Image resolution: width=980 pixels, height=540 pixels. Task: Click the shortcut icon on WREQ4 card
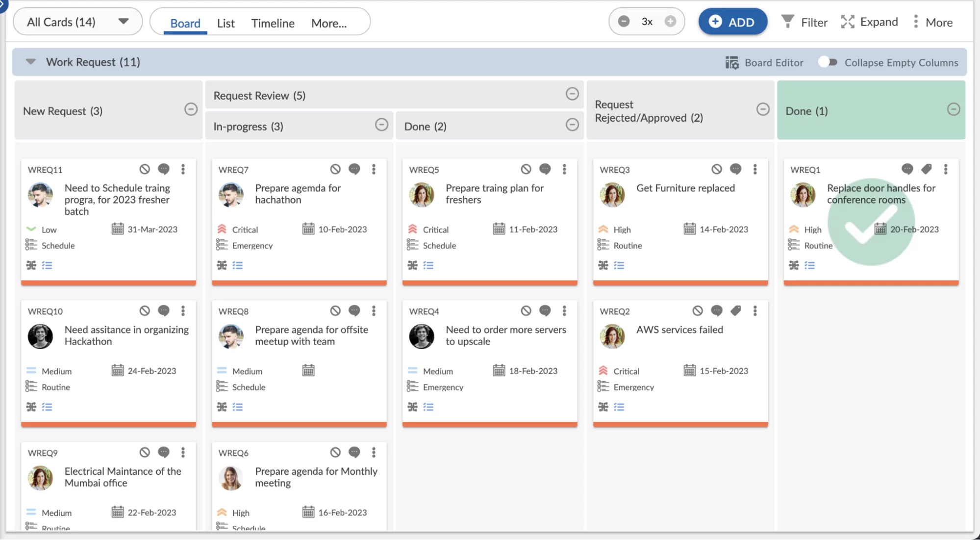pos(412,407)
